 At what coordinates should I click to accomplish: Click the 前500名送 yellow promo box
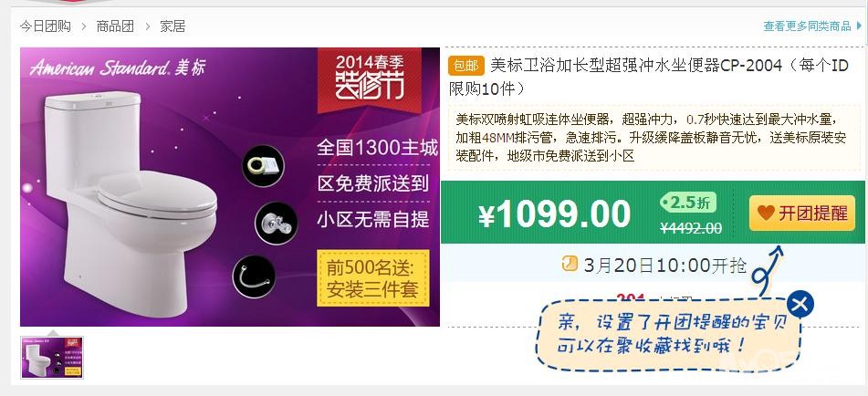pos(372,278)
